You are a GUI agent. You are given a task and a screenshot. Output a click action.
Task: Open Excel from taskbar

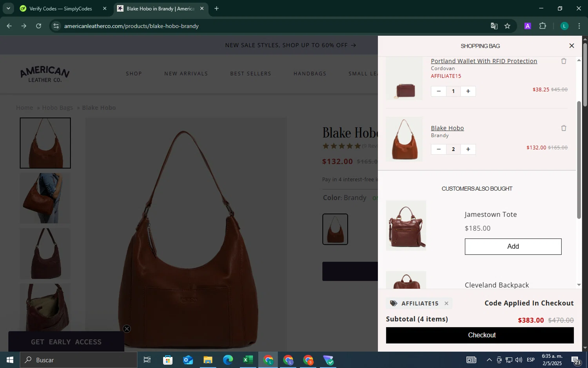248,360
